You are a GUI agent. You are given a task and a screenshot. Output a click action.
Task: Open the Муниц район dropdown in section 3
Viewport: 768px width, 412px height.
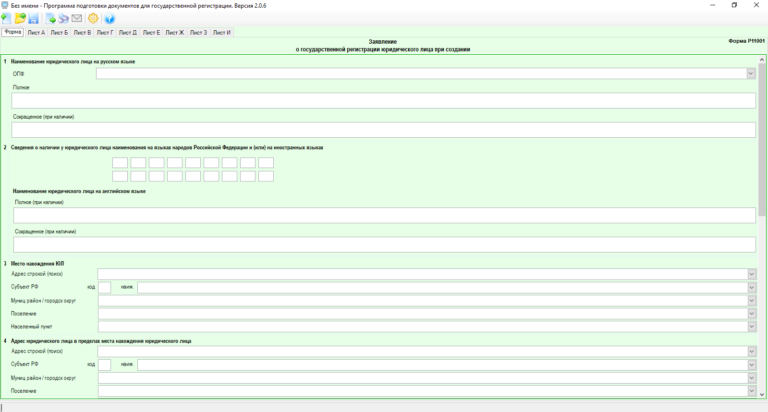[x=751, y=301]
